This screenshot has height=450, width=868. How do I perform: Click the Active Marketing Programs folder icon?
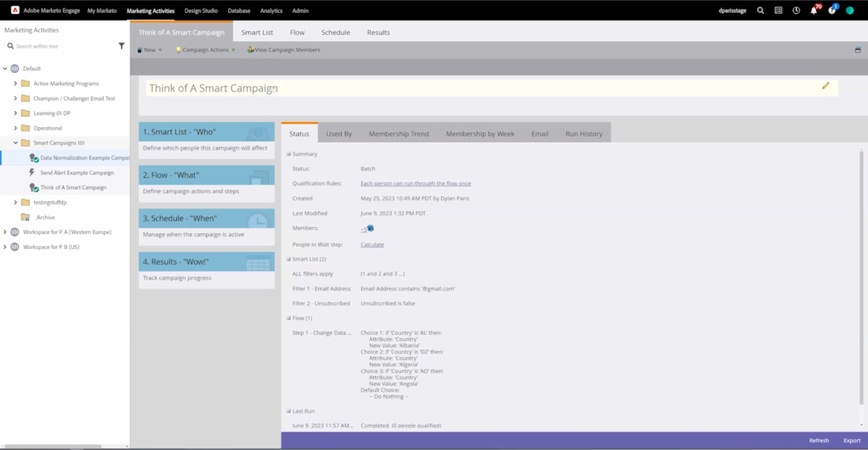25,83
